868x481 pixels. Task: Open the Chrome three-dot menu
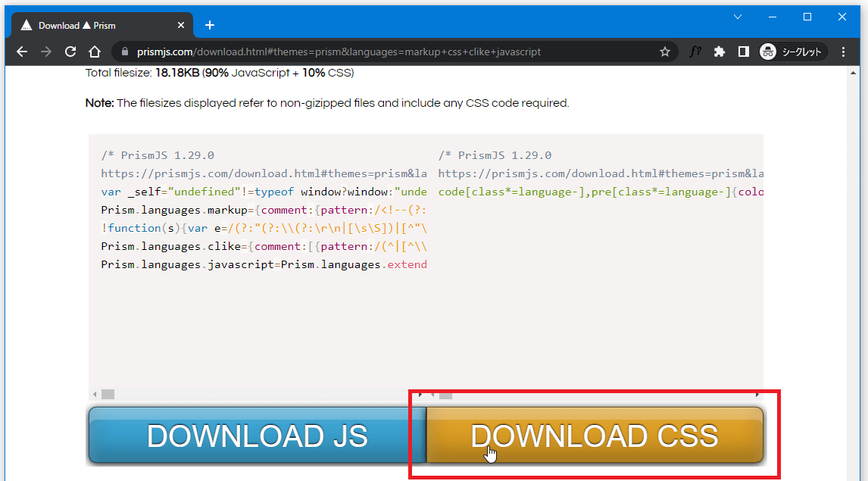845,52
